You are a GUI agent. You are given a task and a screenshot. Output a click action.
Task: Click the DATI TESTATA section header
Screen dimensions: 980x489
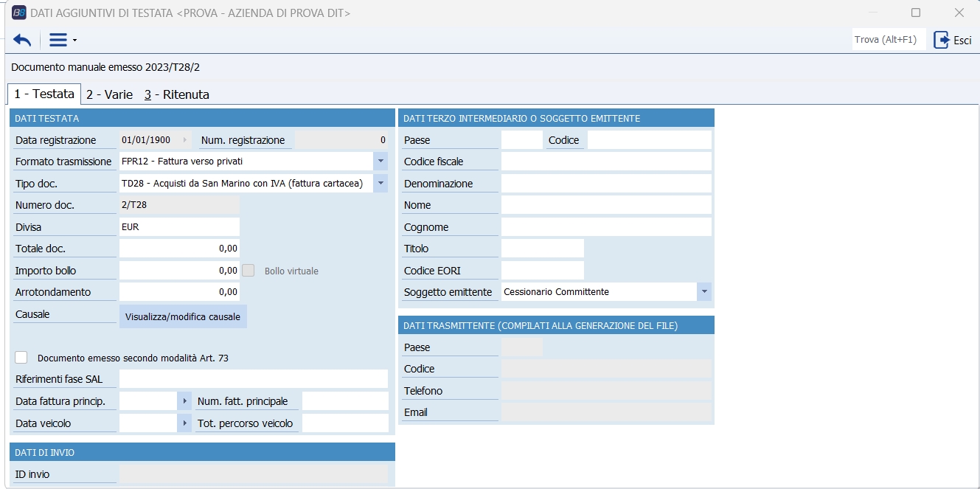tap(203, 118)
